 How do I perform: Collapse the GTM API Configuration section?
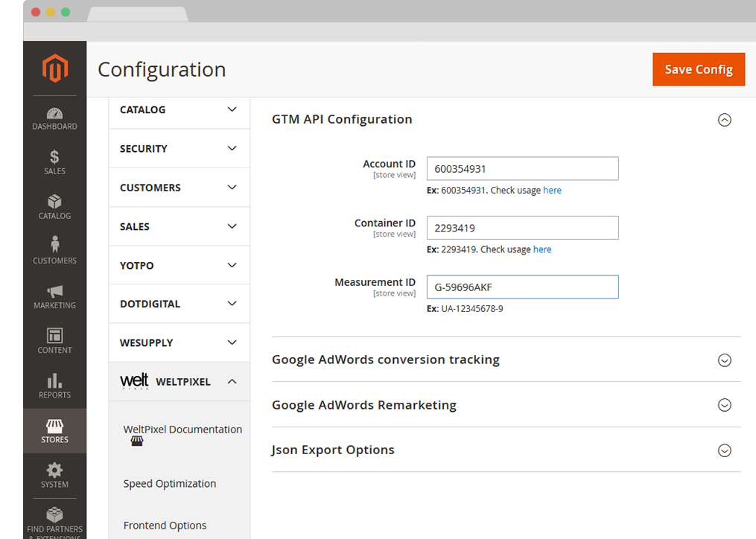click(x=724, y=120)
